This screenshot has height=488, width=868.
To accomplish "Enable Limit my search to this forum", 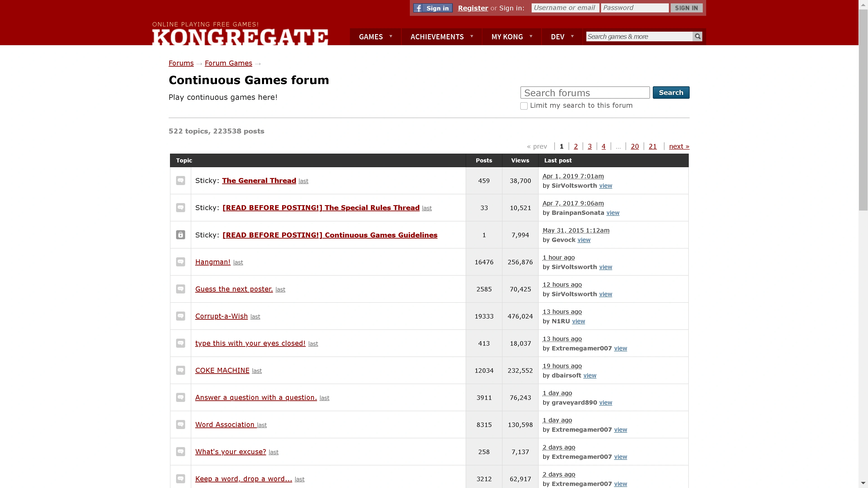I will [x=524, y=106].
